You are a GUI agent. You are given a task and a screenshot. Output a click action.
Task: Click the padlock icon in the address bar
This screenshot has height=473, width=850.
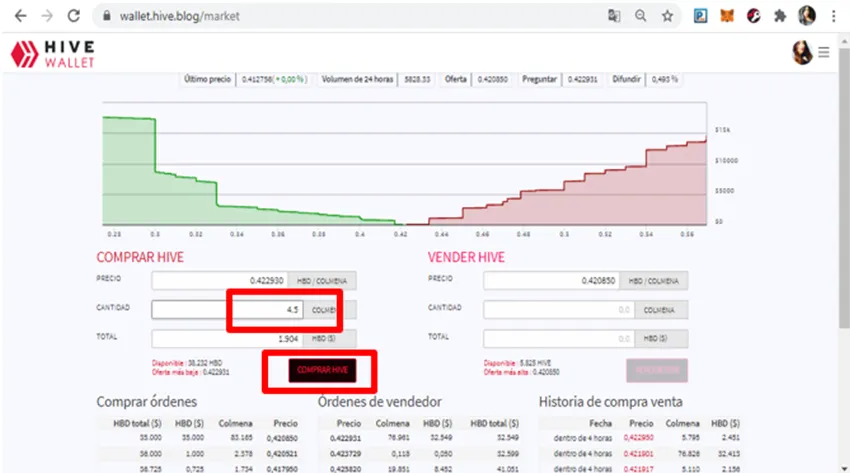[x=107, y=16]
